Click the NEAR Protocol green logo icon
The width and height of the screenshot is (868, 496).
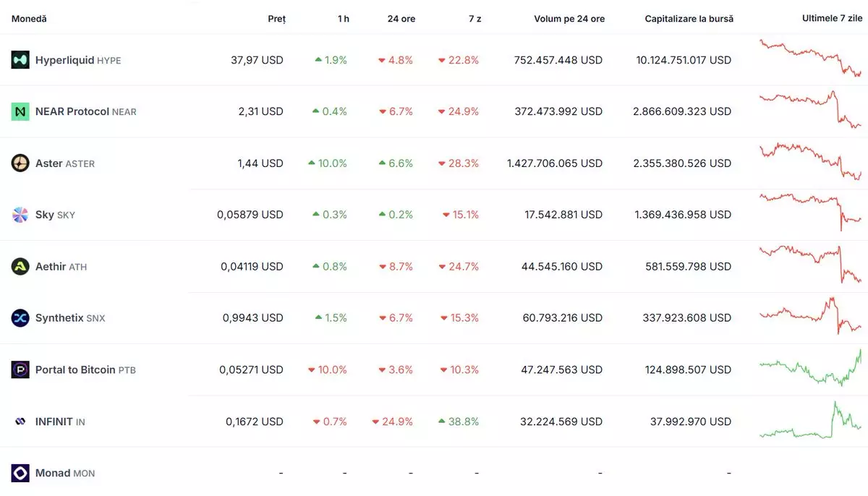click(20, 111)
